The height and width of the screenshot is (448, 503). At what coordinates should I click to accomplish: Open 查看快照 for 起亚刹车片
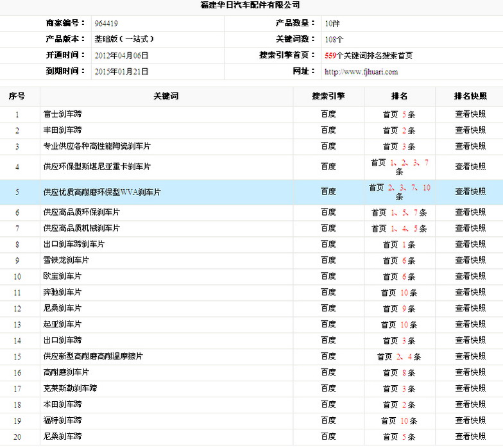point(470,325)
